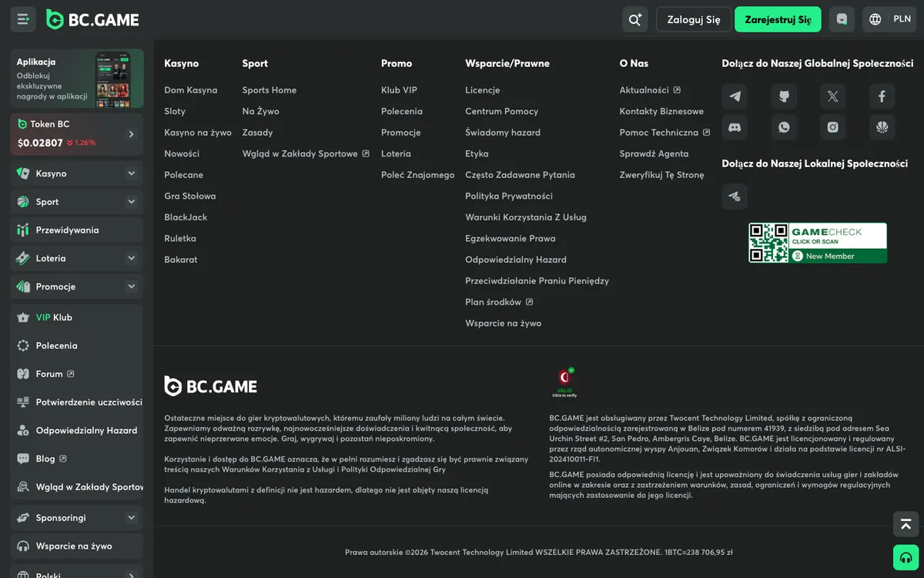Open Wgląd w Zakłady Sportowe footer link
This screenshot has width=924, height=578.
[x=306, y=153]
